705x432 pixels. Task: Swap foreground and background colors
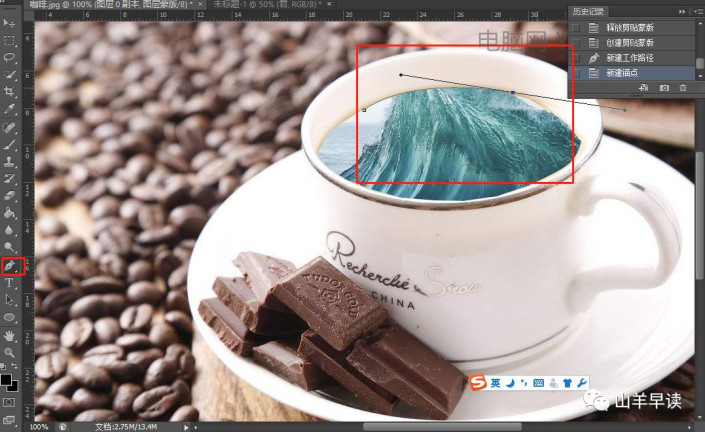point(14,366)
